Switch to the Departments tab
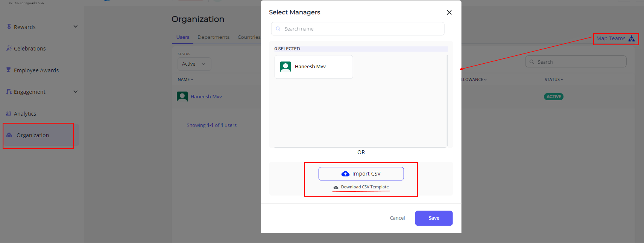 pos(213,37)
